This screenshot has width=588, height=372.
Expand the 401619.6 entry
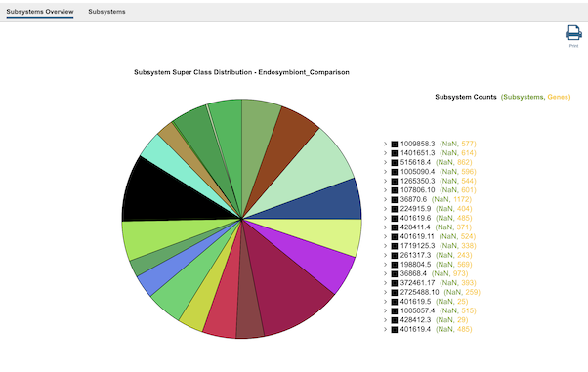click(385, 219)
